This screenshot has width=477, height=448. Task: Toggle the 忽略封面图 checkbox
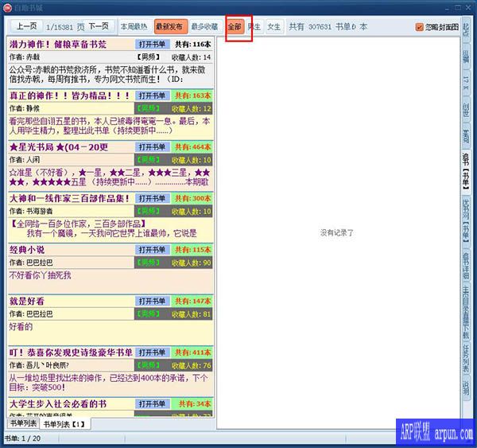(x=420, y=27)
